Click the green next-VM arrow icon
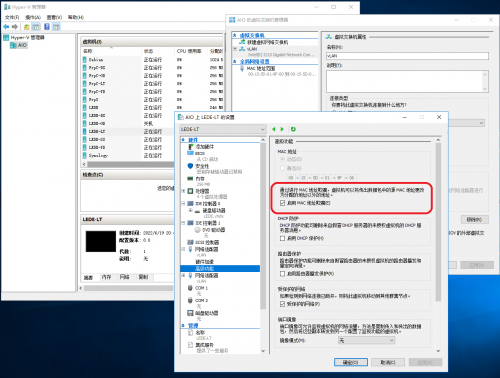 point(282,129)
